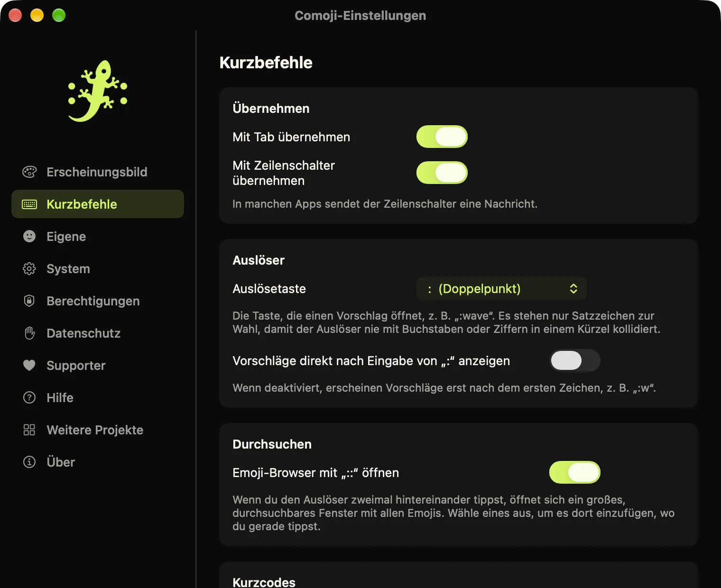View Weitere Projekte
The width and height of the screenshot is (721, 588).
[98, 430]
